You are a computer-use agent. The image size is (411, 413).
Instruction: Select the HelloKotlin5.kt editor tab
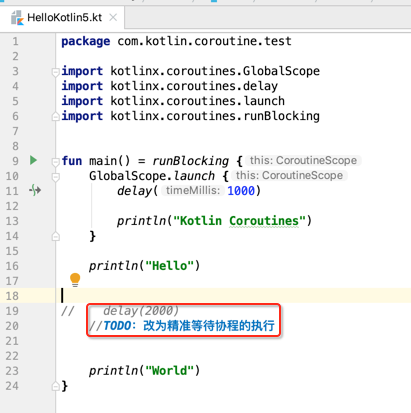(62, 18)
